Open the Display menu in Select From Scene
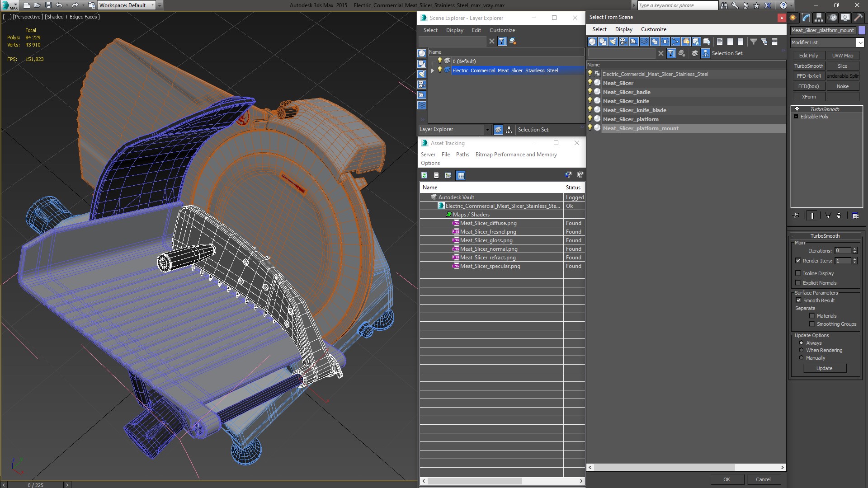Screen dimensions: 868x488 click(624, 29)
